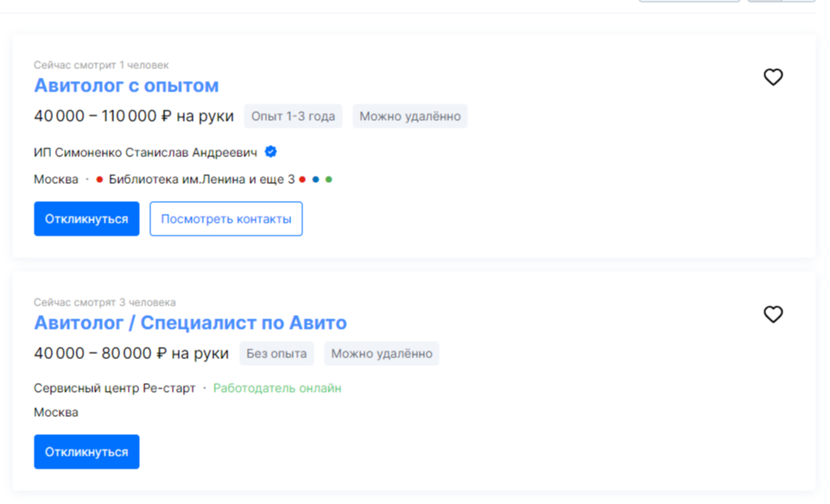Click Сейчас смотрит 1 человек text
Image resolution: width=830 pixels, height=504 pixels.
(x=101, y=65)
